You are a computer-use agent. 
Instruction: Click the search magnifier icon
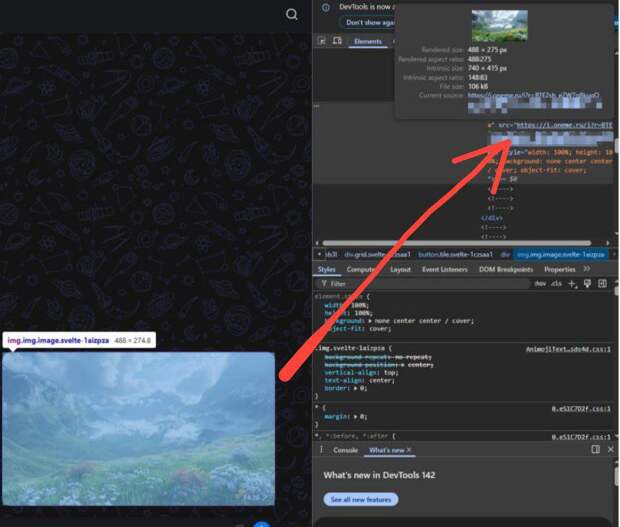(x=292, y=14)
